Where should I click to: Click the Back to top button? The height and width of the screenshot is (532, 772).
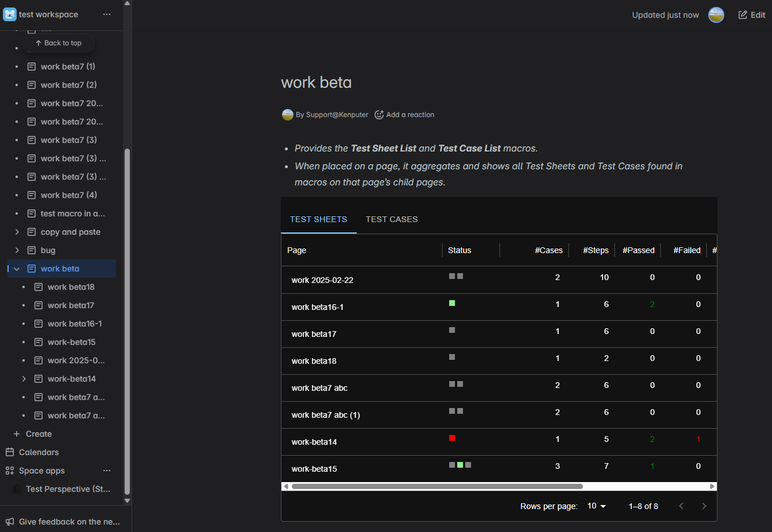(x=59, y=43)
